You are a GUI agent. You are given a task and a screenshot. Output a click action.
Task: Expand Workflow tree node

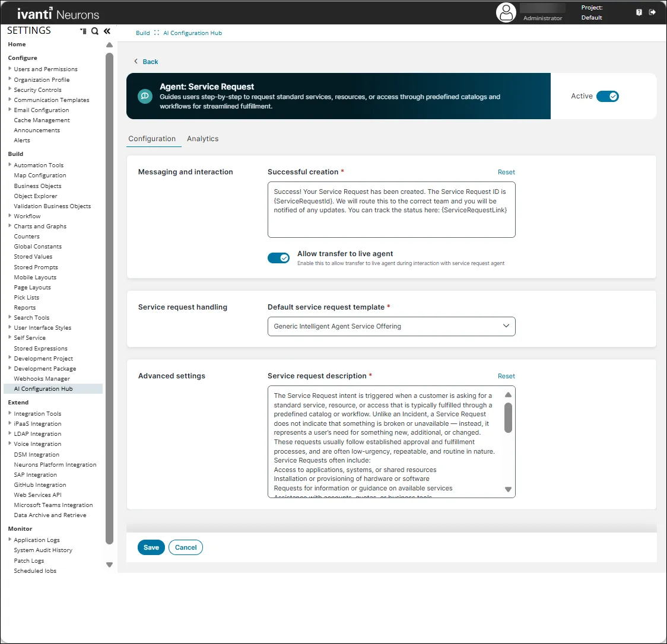pos(9,215)
